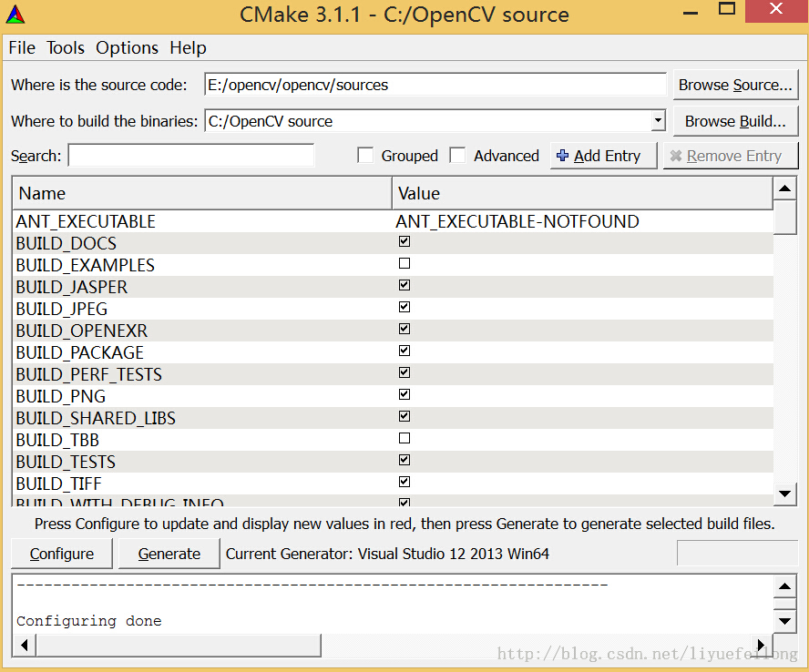
Task: Select the BUILD_TESTS row name
Action: tap(66, 462)
